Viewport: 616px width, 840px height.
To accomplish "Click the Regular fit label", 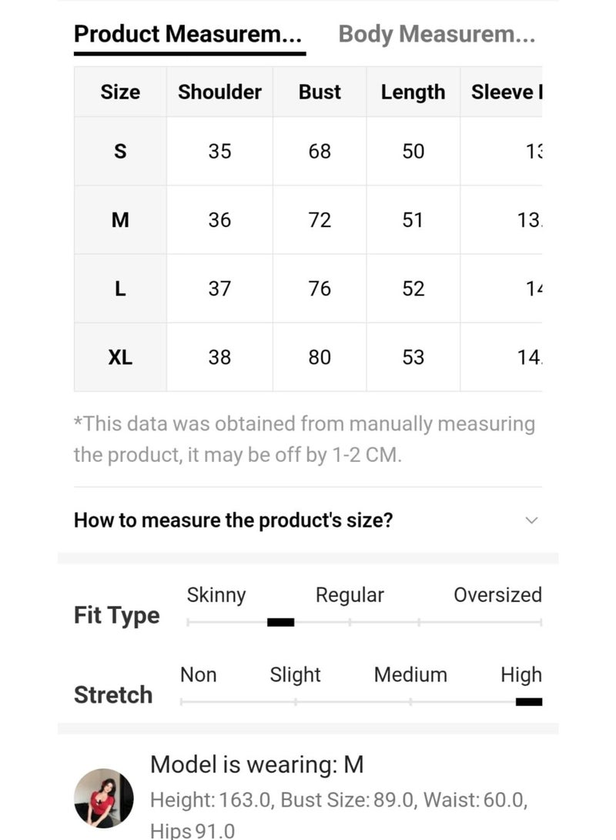I will click(350, 595).
